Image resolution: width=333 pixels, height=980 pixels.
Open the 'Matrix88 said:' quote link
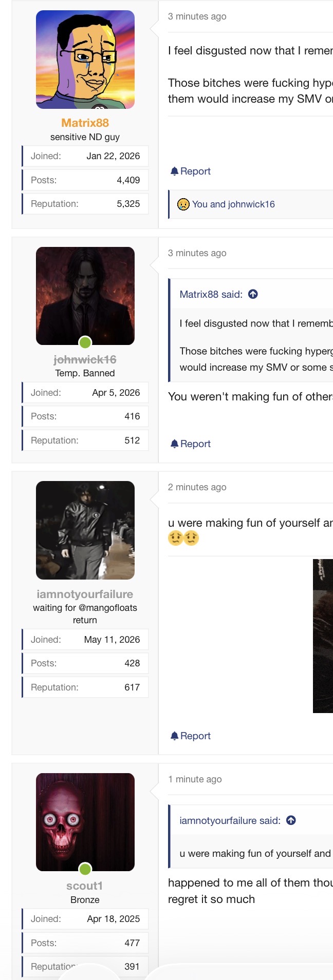[211, 294]
